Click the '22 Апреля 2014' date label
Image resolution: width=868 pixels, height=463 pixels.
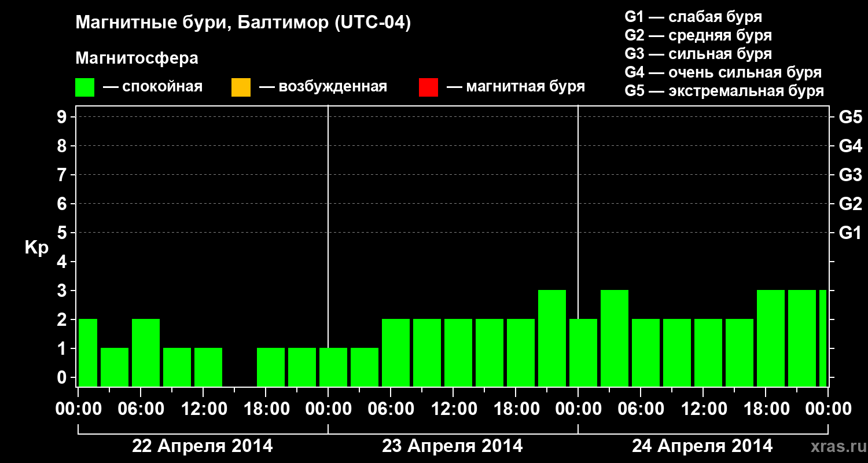[x=203, y=446]
